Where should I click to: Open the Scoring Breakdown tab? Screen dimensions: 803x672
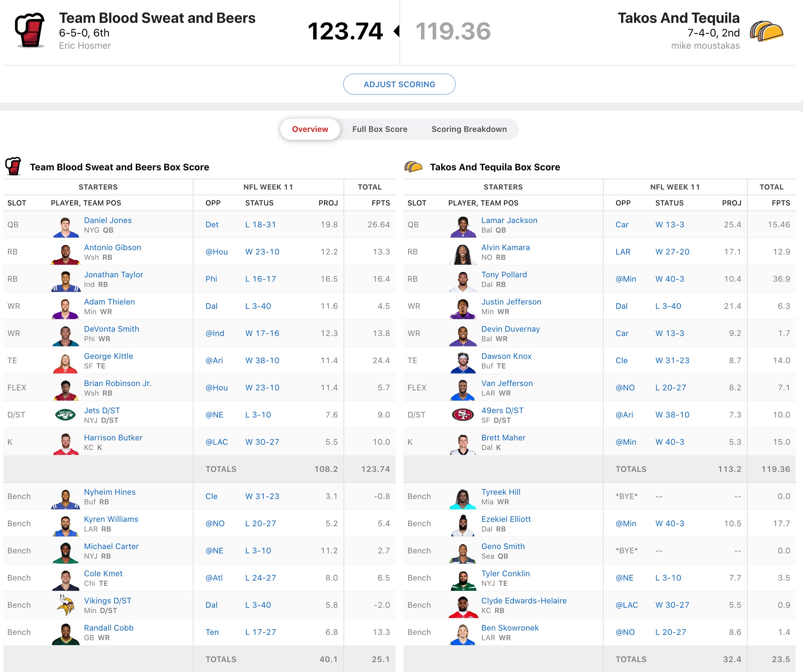click(x=469, y=129)
